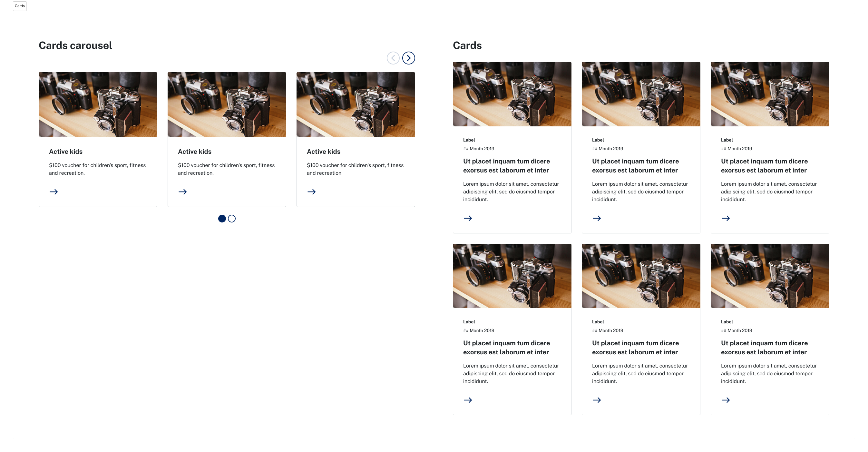Click 'Label' tag on top-left grid card

point(469,140)
